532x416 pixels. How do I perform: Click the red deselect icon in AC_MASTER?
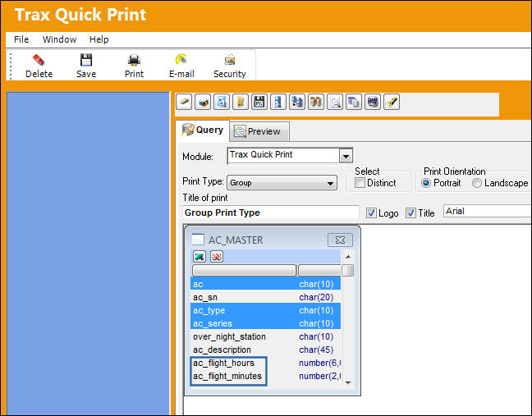(217, 256)
